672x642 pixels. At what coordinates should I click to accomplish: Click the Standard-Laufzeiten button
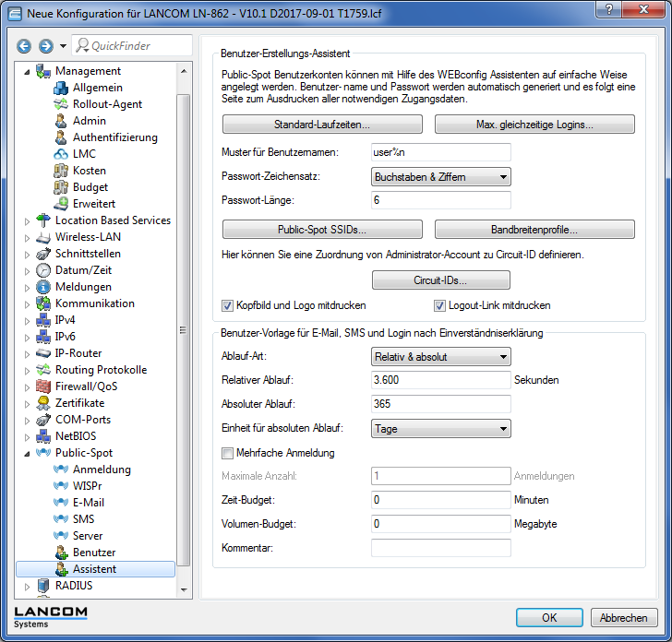[x=322, y=124]
